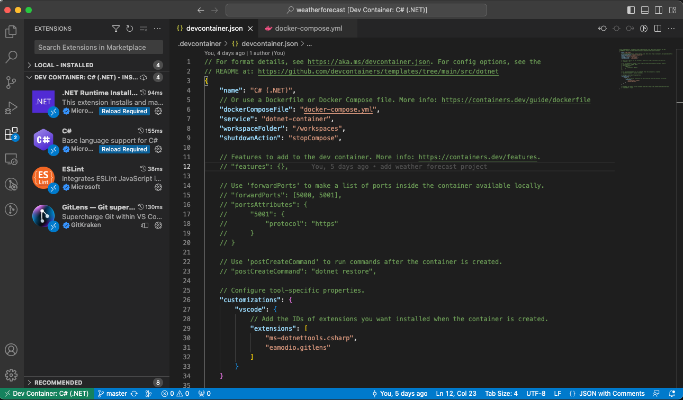The height and width of the screenshot is (400, 683).
Task: Open the manage gear for ESLint extension
Action: pyautogui.click(x=156, y=186)
